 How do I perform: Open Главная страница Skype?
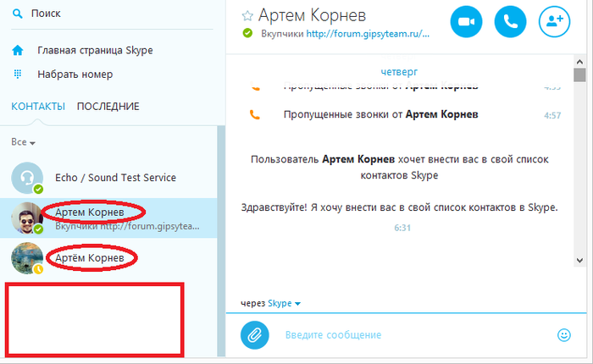coord(95,50)
